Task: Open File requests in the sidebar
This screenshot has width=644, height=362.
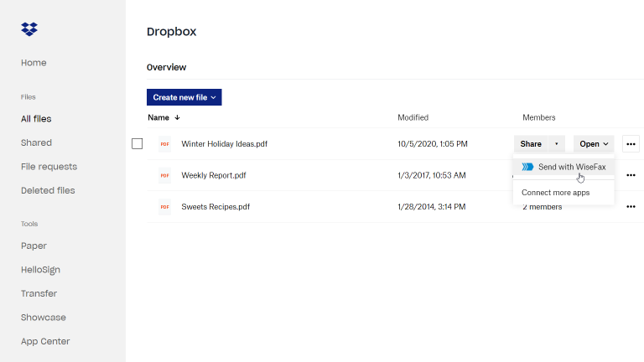Action: (49, 167)
